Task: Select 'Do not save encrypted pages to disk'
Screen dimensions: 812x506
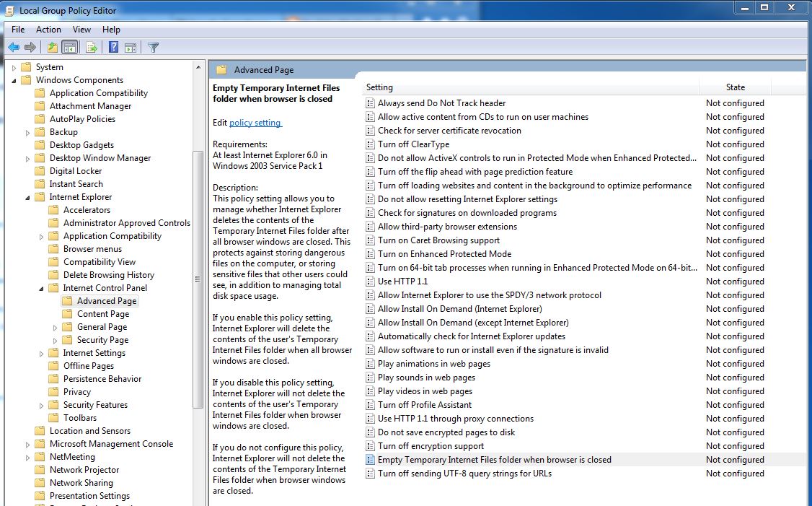Action: click(446, 432)
